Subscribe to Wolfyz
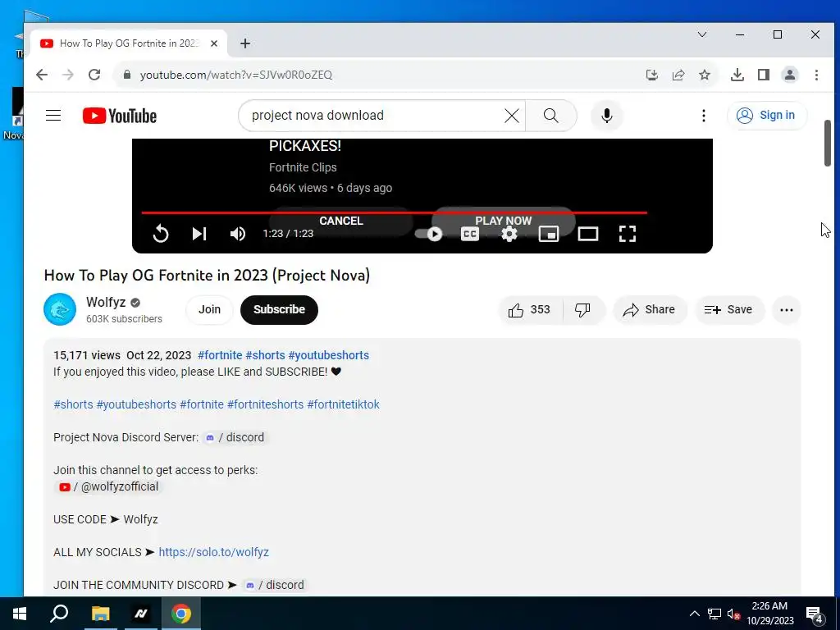The width and height of the screenshot is (840, 630). click(x=279, y=309)
